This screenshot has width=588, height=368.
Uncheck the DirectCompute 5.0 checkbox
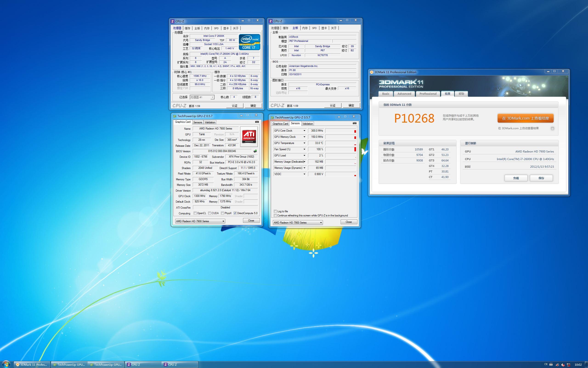click(235, 213)
